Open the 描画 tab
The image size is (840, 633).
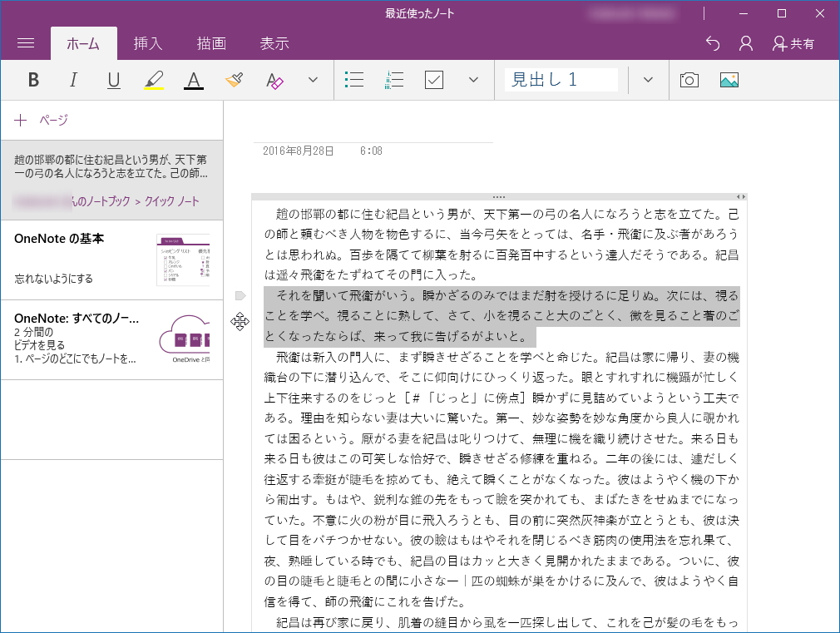point(211,43)
